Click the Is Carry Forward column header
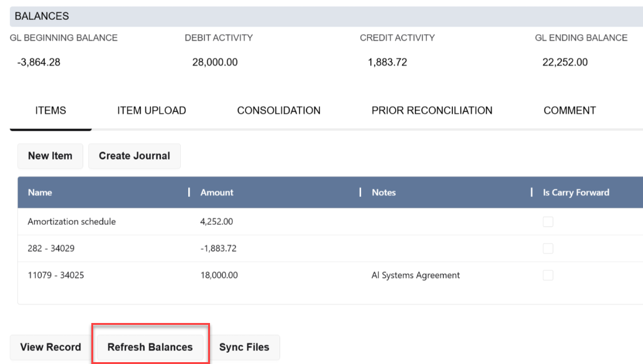 tap(576, 193)
